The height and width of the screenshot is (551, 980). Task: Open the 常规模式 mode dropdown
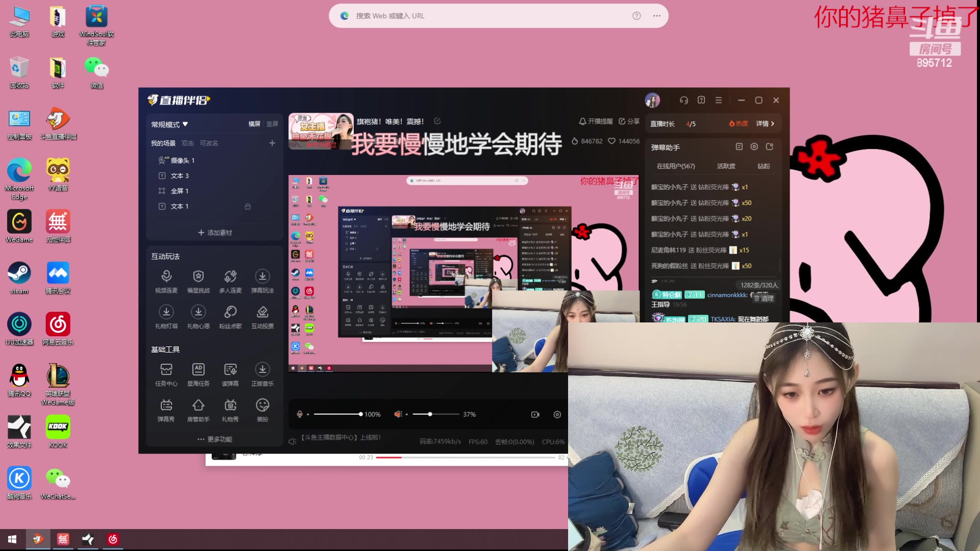point(169,123)
